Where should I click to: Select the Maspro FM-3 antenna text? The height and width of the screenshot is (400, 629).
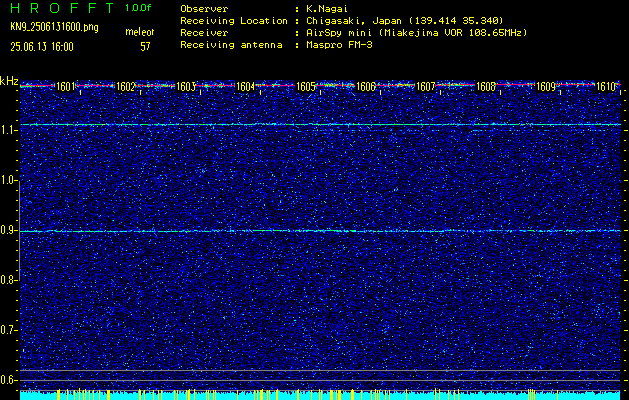(339, 45)
